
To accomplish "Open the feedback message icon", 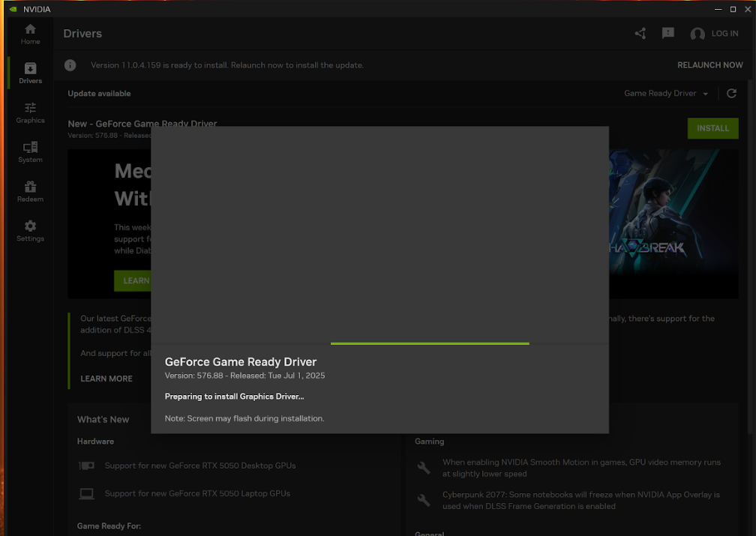I will click(x=667, y=33).
